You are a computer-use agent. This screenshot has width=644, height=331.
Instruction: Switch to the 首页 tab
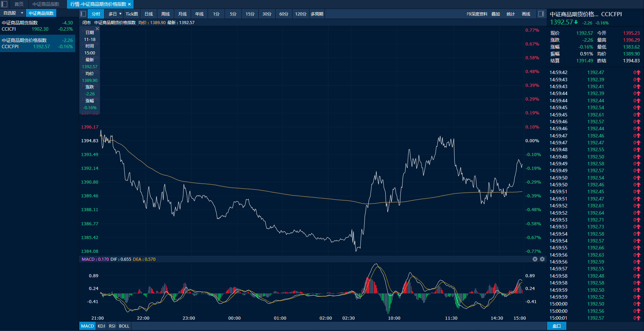pyautogui.click(x=19, y=4)
